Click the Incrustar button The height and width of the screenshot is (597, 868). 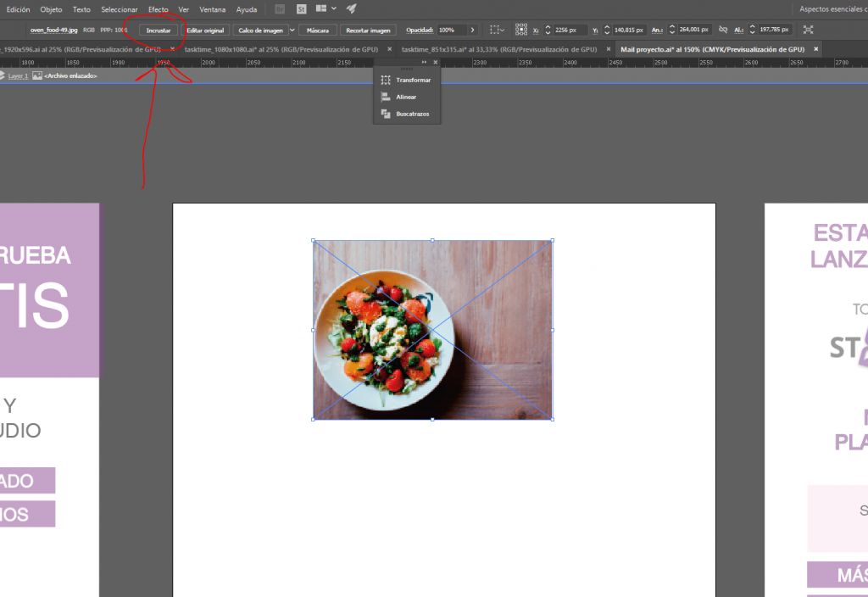(159, 30)
